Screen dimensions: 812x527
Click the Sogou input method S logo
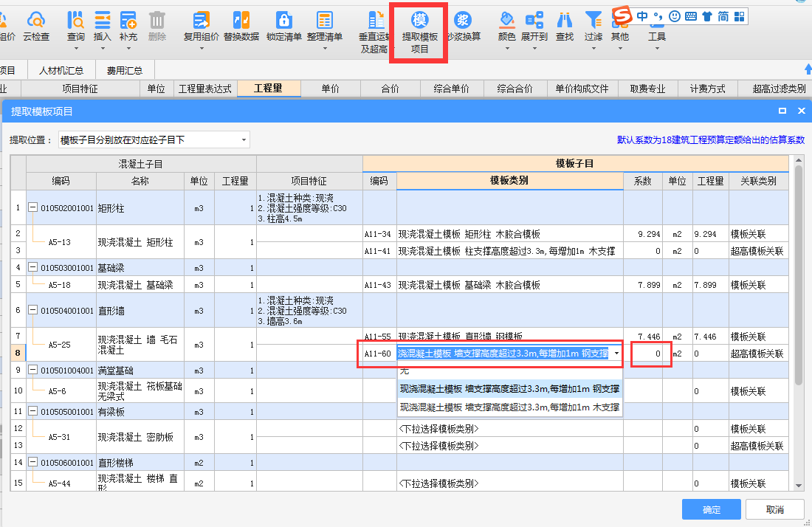622,15
